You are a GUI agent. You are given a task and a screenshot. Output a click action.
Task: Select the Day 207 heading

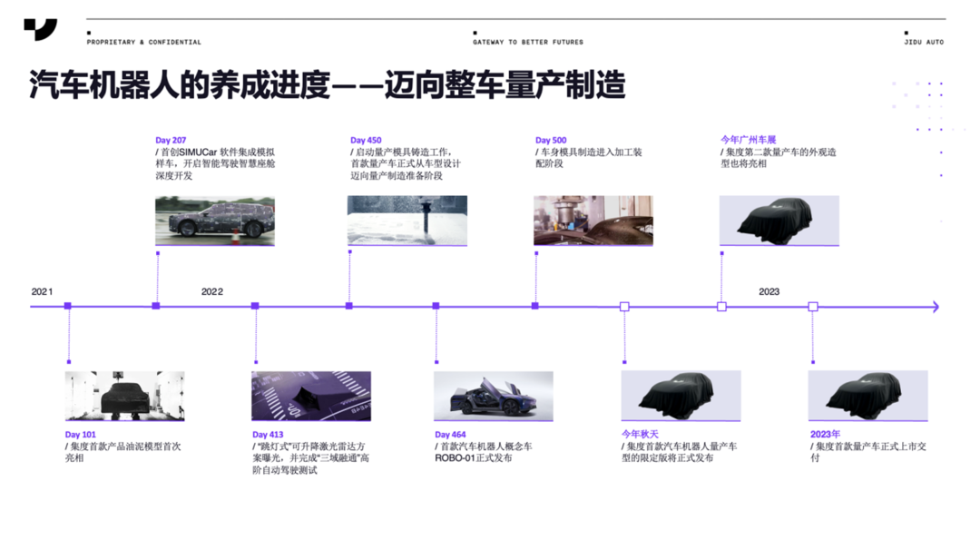click(x=171, y=140)
